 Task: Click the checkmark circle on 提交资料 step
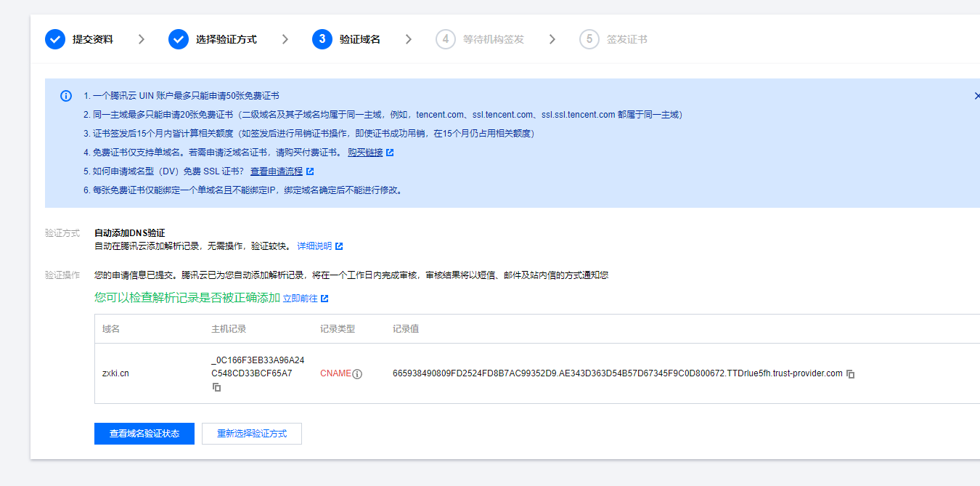[55, 39]
